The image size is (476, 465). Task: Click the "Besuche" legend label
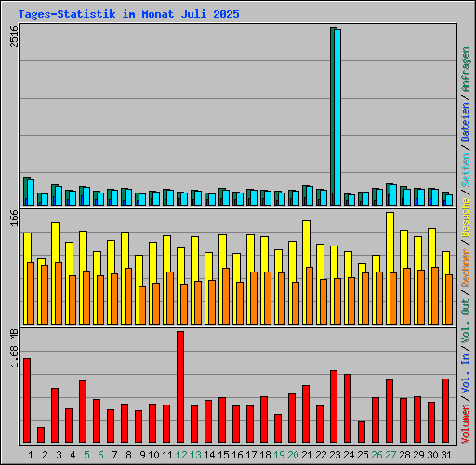(x=466, y=218)
